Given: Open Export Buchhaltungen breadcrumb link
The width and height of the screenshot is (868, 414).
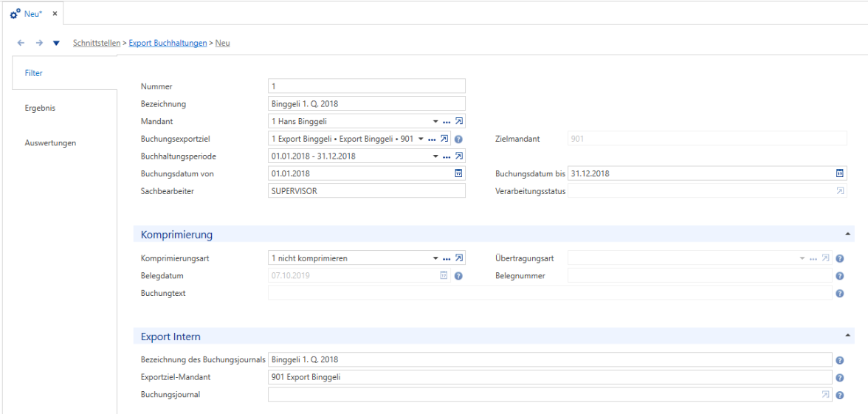Looking at the screenshot, I should pos(168,43).
